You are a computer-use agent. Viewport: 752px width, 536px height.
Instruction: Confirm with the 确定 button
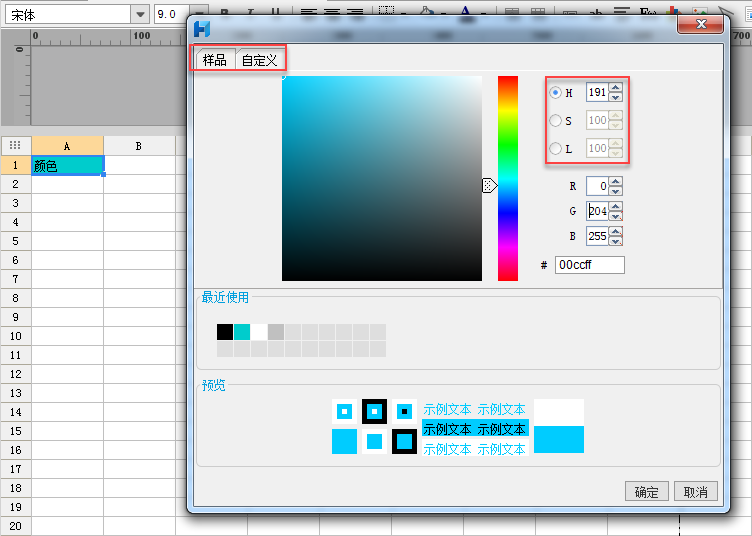[x=646, y=491]
